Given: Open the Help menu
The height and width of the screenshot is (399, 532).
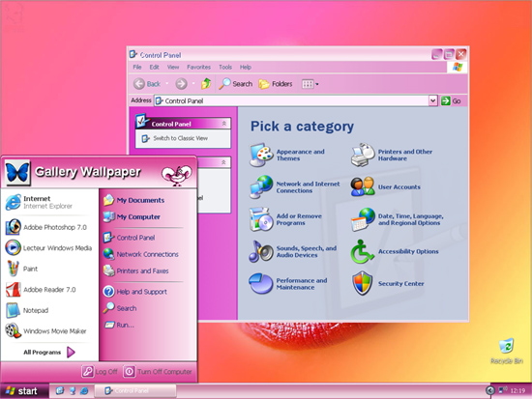Looking at the screenshot, I should pos(246,67).
